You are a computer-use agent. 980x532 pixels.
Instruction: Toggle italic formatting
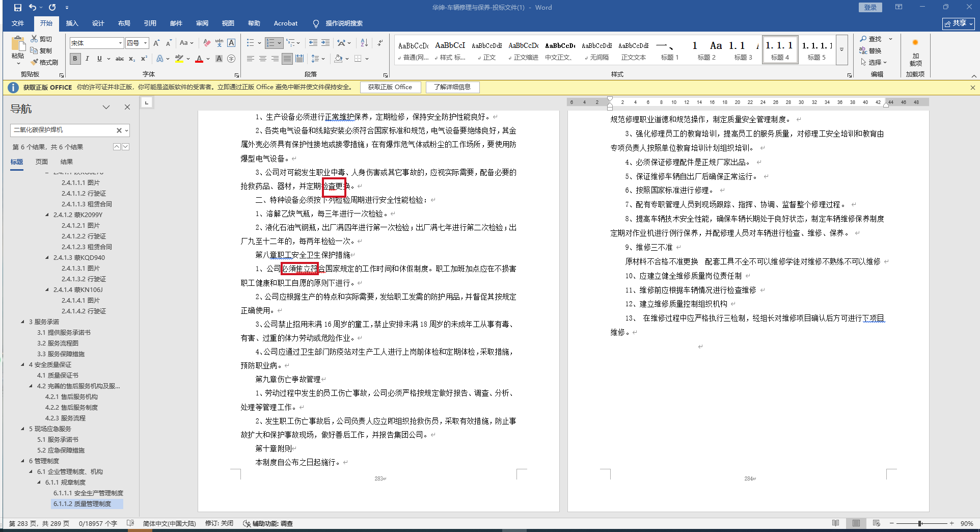87,59
